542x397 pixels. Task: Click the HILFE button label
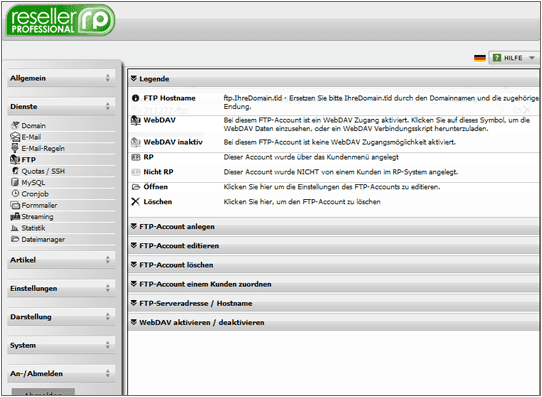(x=513, y=58)
